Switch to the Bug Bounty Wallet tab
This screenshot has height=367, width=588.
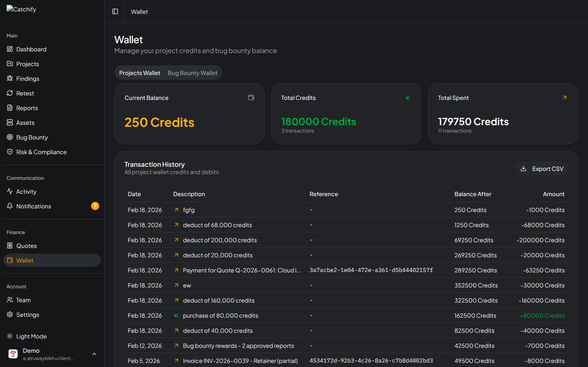[x=193, y=73]
